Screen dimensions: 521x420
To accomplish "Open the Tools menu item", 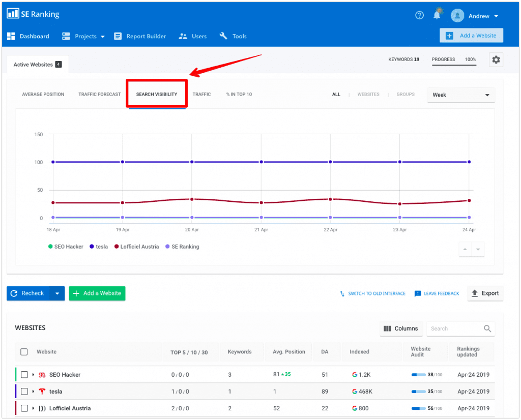I will pyautogui.click(x=233, y=36).
